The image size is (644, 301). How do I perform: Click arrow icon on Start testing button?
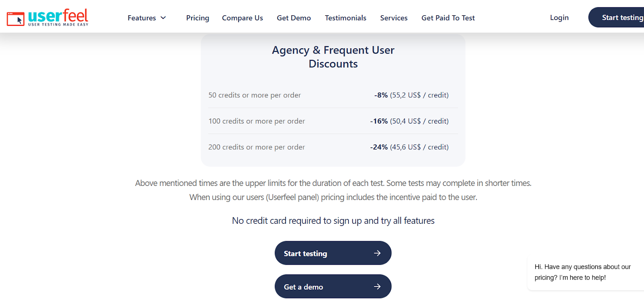click(x=377, y=253)
